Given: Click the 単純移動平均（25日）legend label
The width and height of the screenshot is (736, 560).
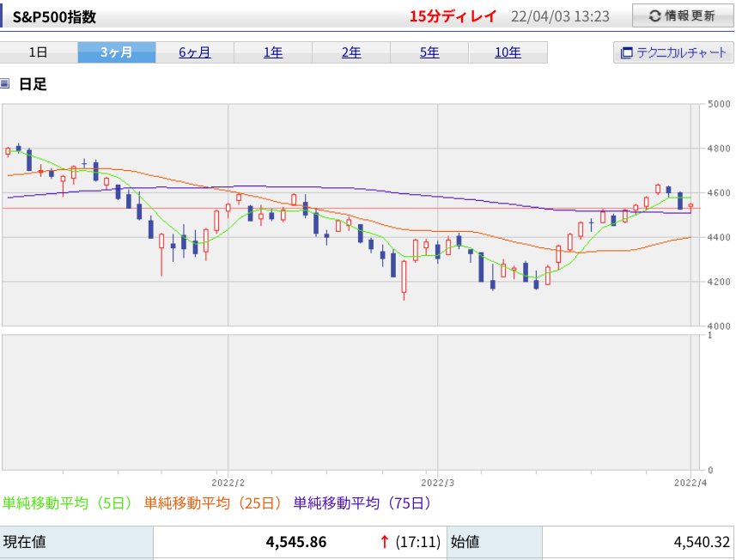Looking at the screenshot, I should (214, 503).
